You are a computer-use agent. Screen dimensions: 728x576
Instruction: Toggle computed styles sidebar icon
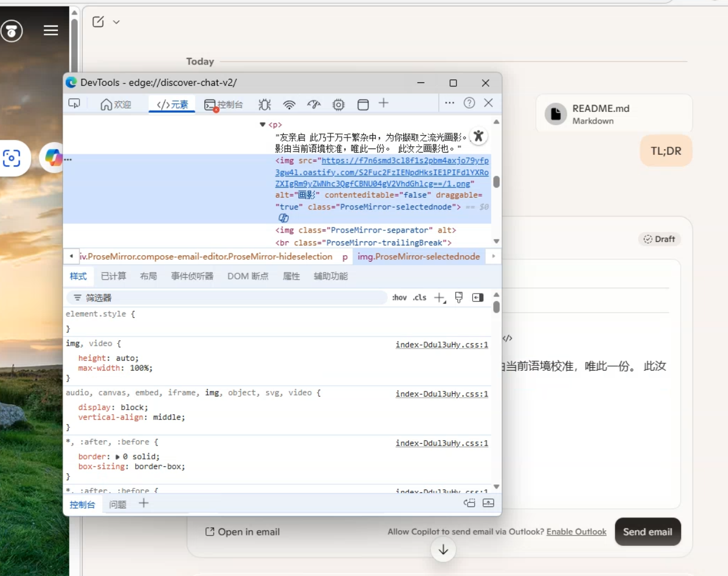(478, 298)
